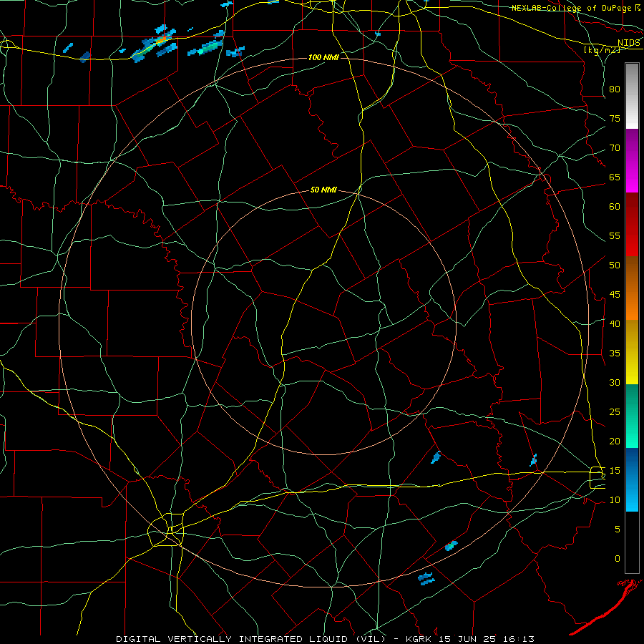Pick the gray-white segment of the color bar
The height and width of the screenshot is (644, 644).
click(632, 96)
